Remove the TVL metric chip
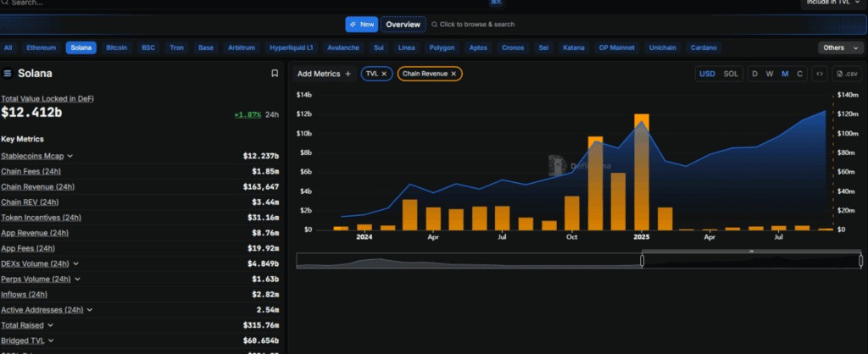The width and height of the screenshot is (868, 354). pyautogui.click(x=384, y=74)
